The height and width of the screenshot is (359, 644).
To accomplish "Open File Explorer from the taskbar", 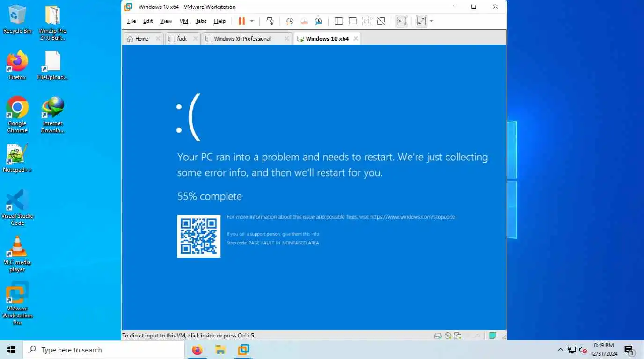I will [220, 350].
